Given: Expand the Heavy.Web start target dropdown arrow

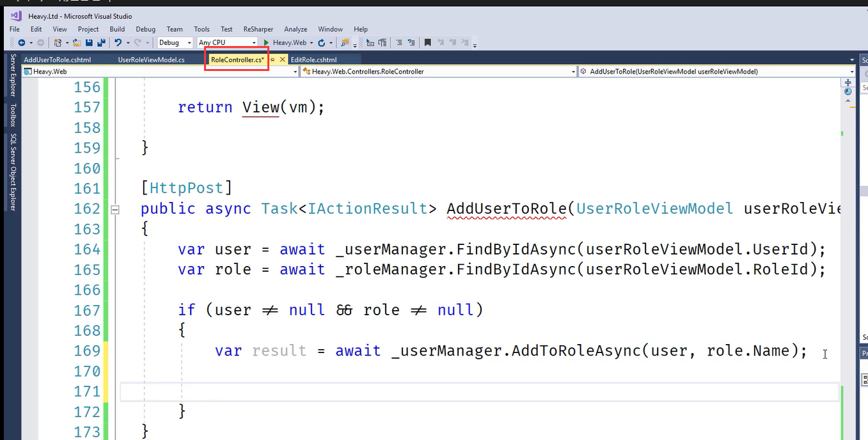Looking at the screenshot, I should pos(312,43).
